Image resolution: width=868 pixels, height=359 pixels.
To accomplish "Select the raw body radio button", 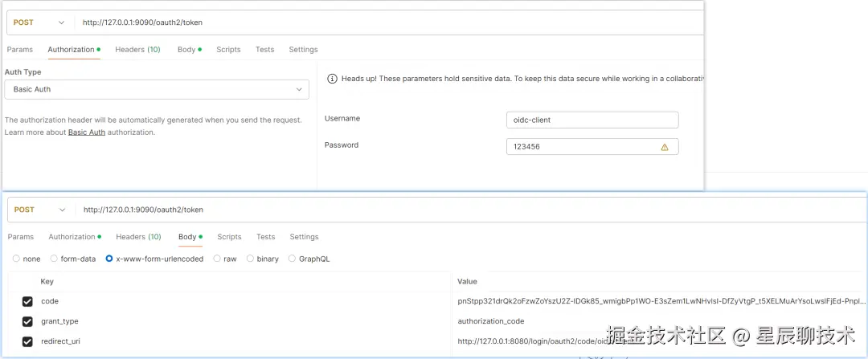I will [217, 259].
